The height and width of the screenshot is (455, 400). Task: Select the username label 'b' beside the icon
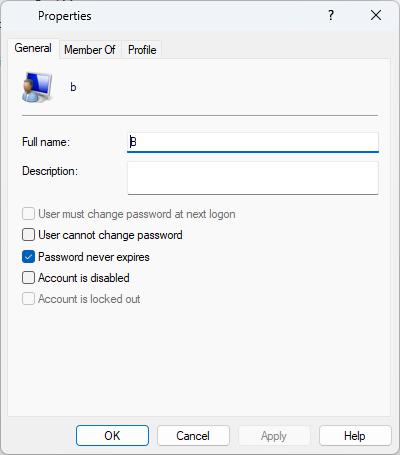[73, 87]
